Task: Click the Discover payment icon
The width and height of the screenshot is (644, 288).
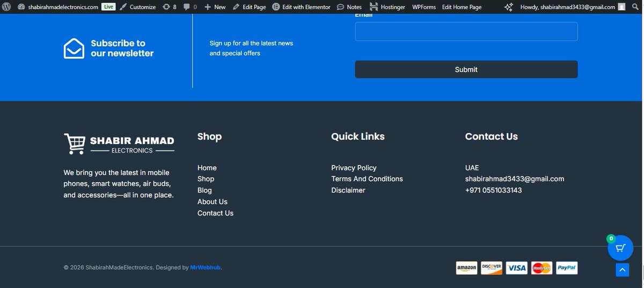Action: (x=492, y=268)
